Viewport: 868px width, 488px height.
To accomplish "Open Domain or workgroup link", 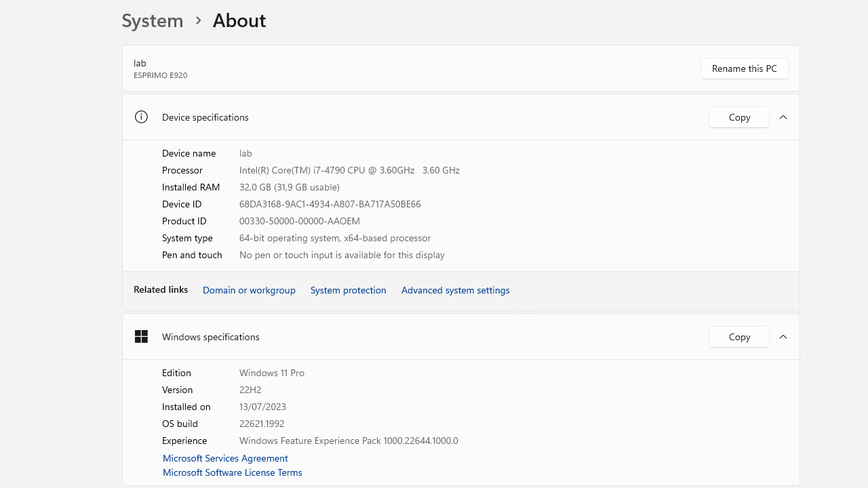I will click(249, 290).
